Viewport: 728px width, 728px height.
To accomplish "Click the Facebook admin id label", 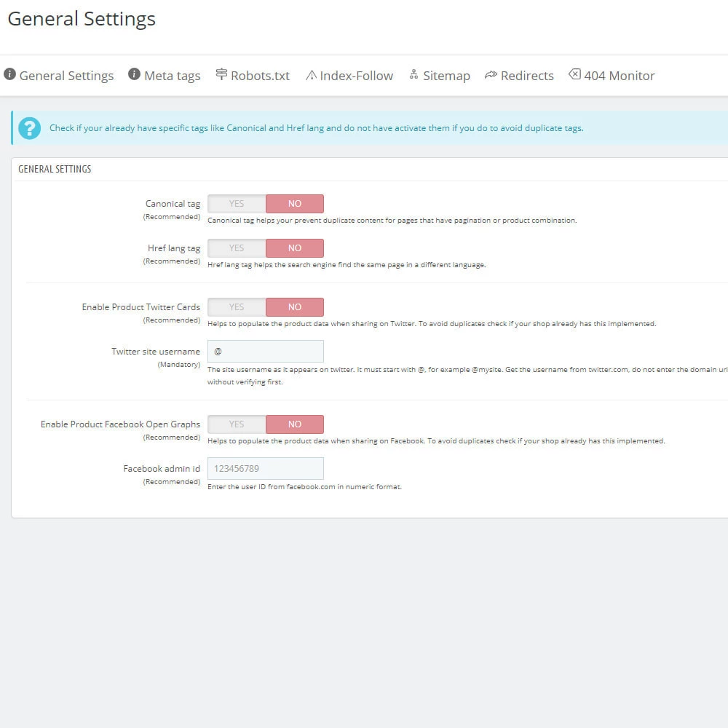I will [x=162, y=468].
